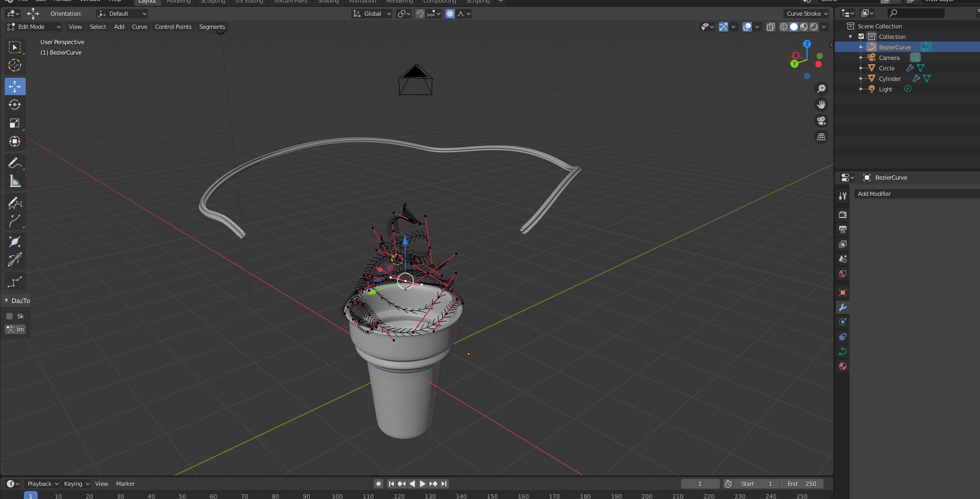Image resolution: width=980 pixels, height=499 pixels.
Task: Toggle proportional editing in header
Action: pyautogui.click(x=450, y=14)
